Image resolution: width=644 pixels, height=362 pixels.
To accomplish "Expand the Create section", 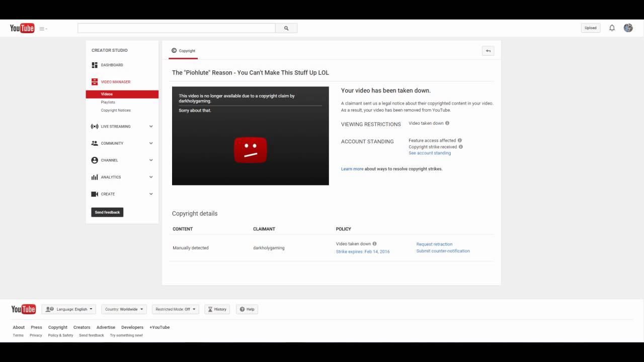I will [151, 194].
